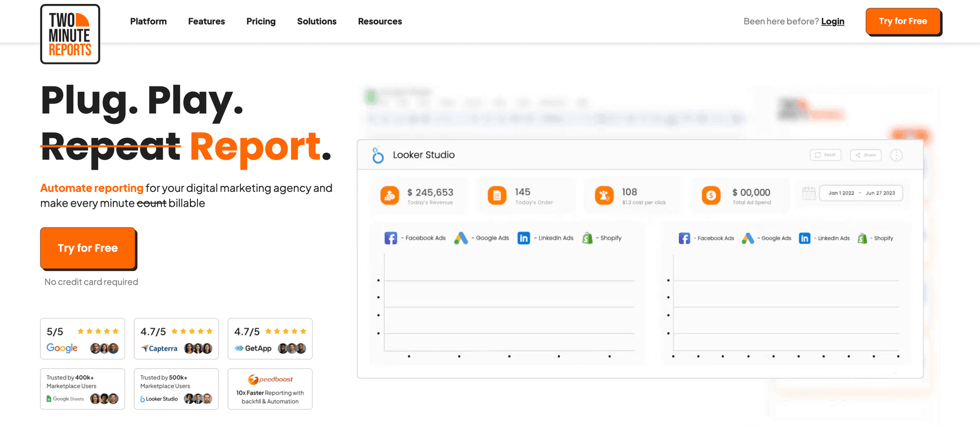
Task: Click the Today's Revenue icon
Action: [x=390, y=195]
